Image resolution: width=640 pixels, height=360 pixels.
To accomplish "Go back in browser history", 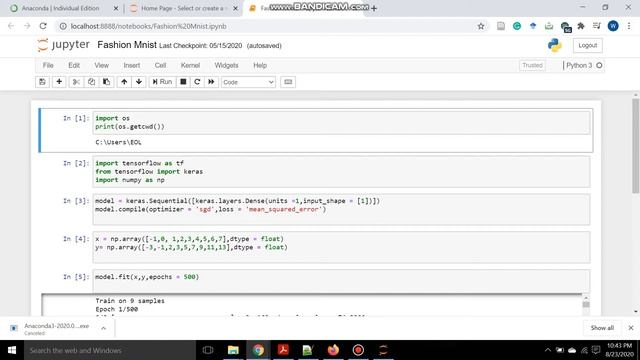I will (x=11, y=26).
